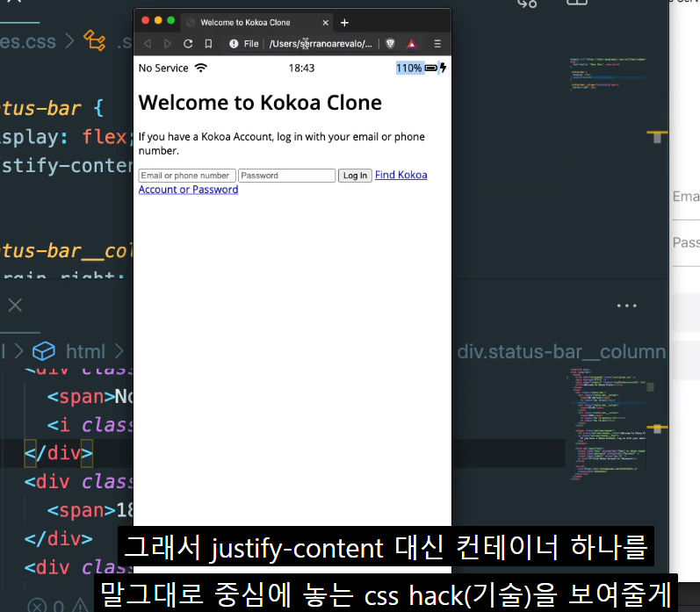700x612 pixels.
Task: Click the browser back arrow
Action: (148, 44)
